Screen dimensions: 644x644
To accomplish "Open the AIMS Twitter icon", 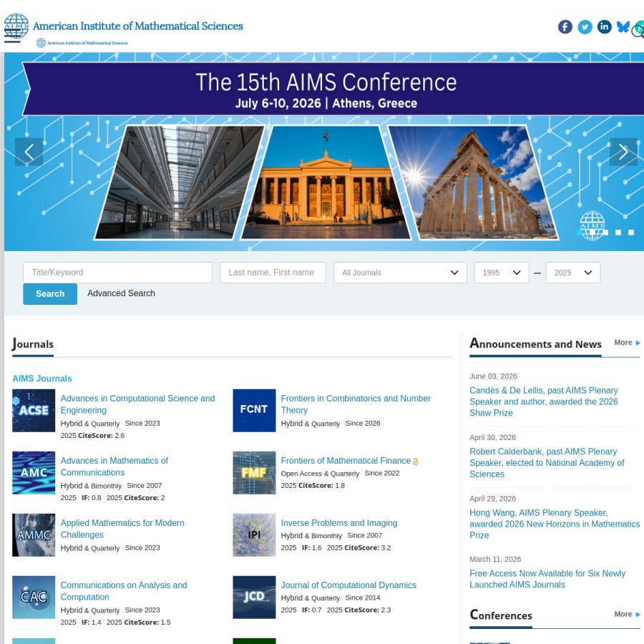I will [x=585, y=27].
